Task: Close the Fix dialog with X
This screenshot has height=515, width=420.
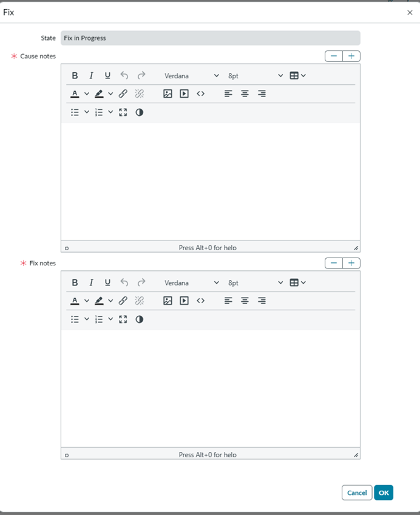Action: [x=410, y=13]
